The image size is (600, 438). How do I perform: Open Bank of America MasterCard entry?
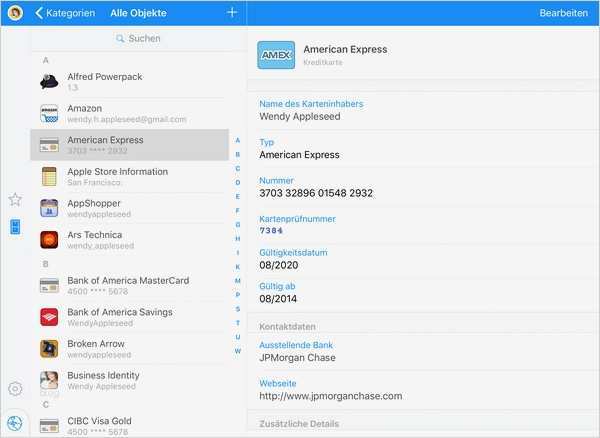[129, 286]
